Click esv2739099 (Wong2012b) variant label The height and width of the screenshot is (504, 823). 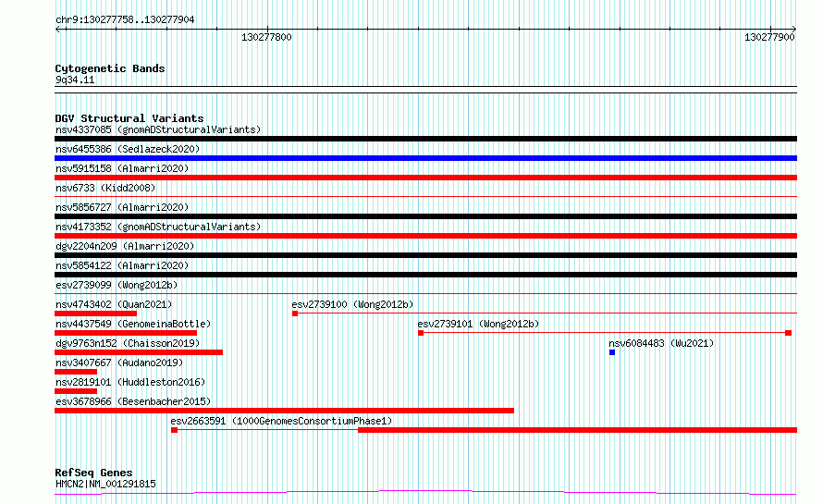[117, 285]
